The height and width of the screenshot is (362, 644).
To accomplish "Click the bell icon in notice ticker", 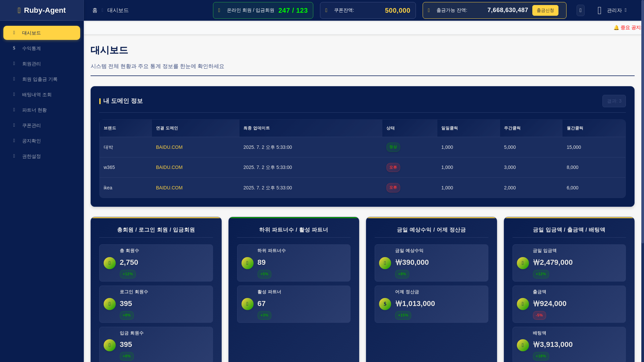I will [x=616, y=27].
